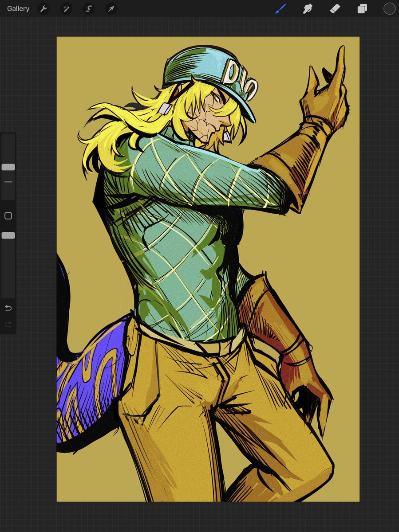Activate the Transform arrow tool
This screenshot has height=532, width=399.
pyautogui.click(x=111, y=8)
